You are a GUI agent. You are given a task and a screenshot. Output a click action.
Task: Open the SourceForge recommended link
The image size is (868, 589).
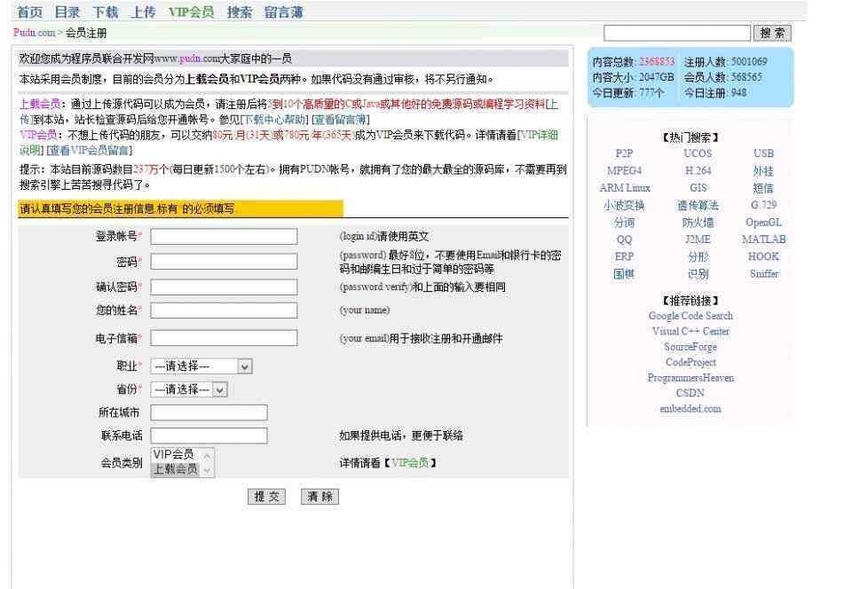(x=690, y=347)
